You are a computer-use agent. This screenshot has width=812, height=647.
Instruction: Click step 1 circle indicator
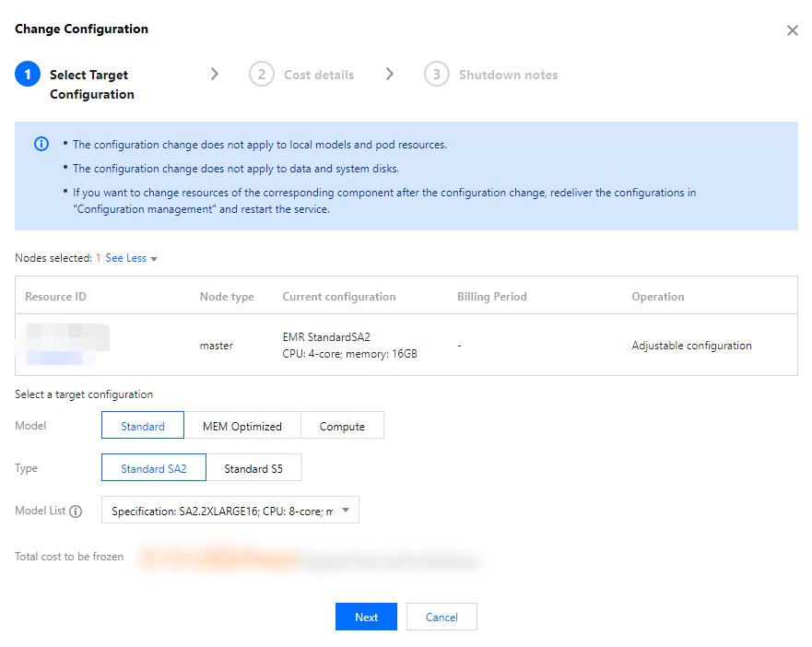[28, 75]
